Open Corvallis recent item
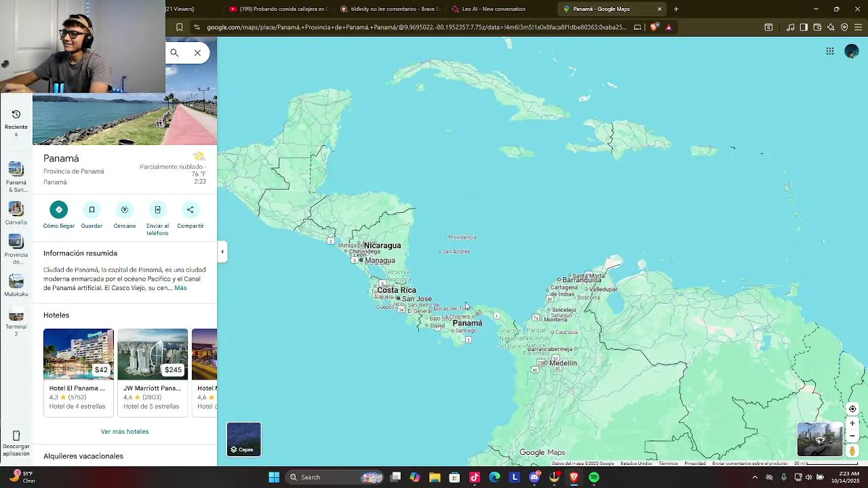The height and width of the screenshot is (488, 868). tap(16, 213)
